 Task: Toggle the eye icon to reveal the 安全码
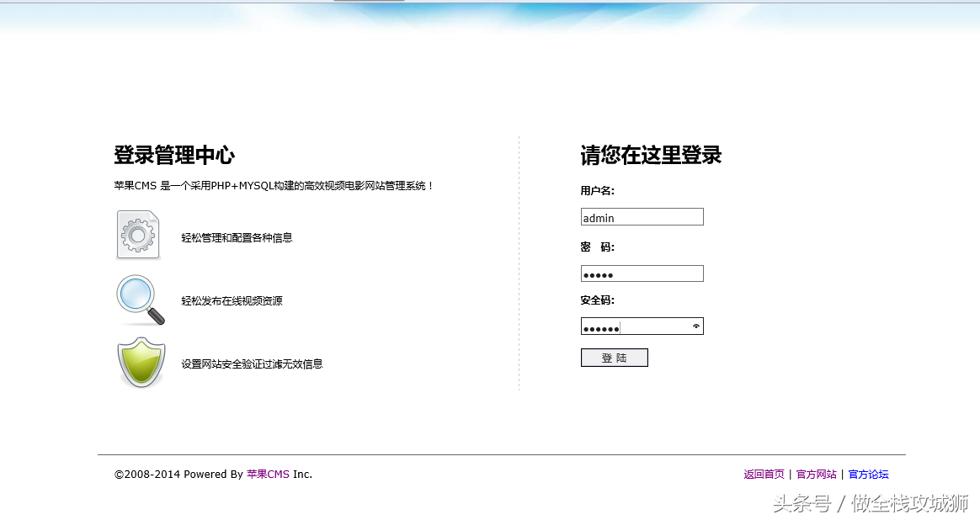[695, 326]
